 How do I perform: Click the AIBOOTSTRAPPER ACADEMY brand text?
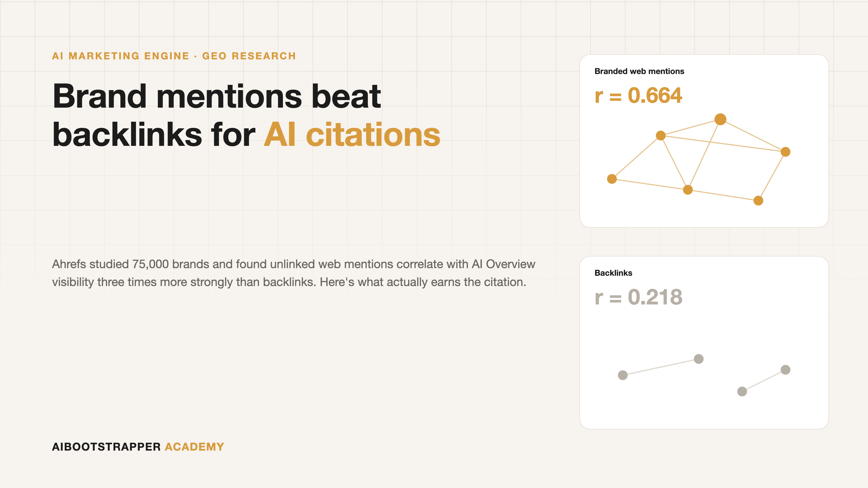point(138,447)
